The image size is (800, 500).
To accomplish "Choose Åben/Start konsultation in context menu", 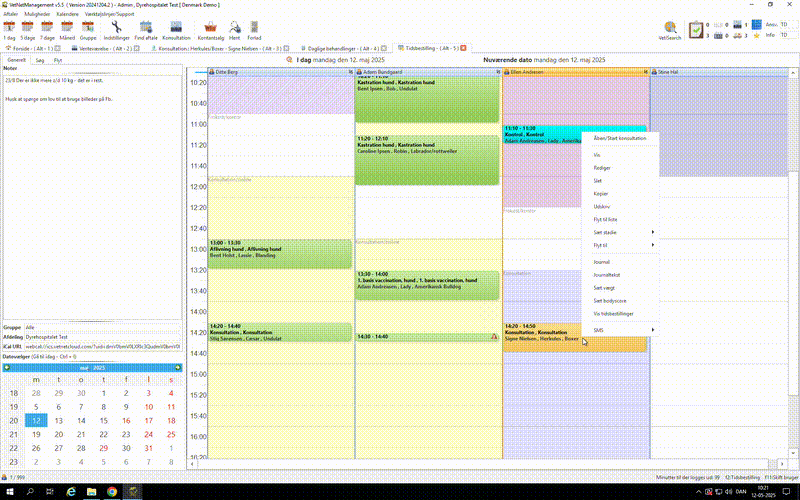I will point(620,138).
